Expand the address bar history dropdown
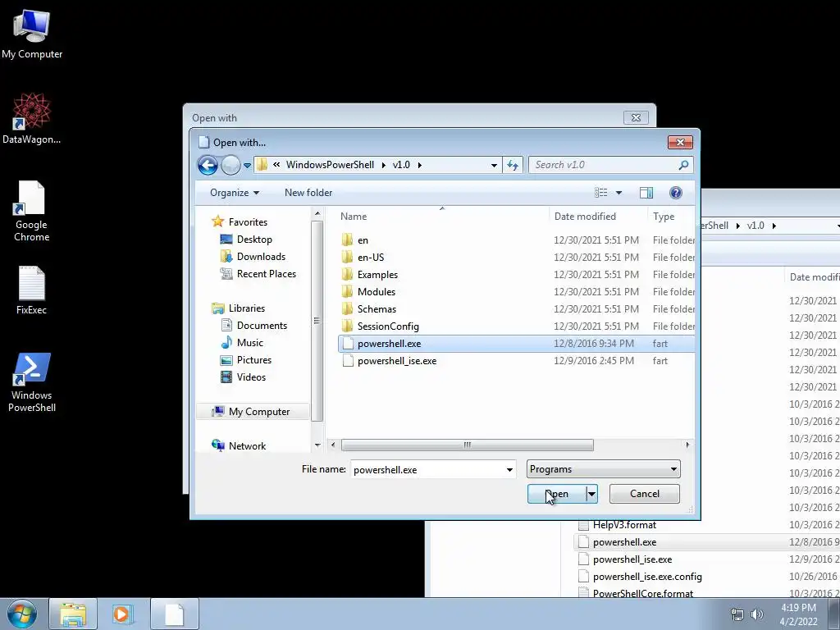Viewport: 840px width, 630px height. coord(494,166)
